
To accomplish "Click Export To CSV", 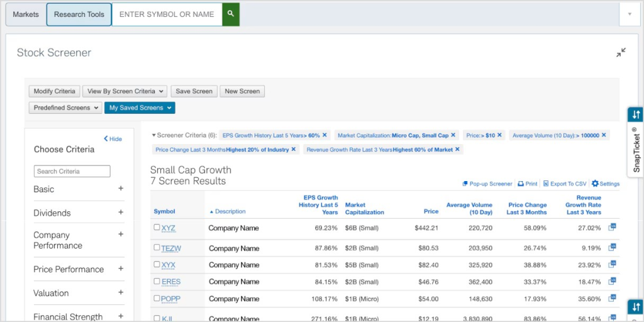I will (565, 184).
